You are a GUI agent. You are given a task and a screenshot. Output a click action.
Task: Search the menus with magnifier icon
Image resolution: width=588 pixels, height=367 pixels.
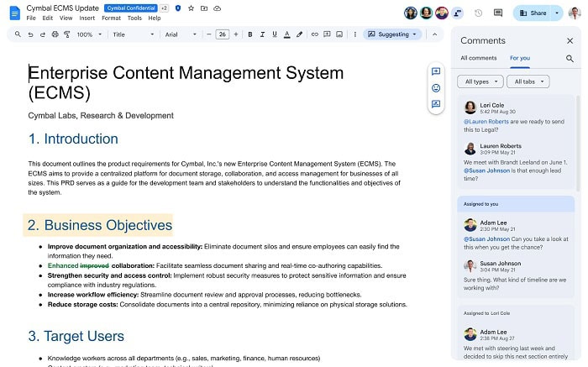(x=18, y=34)
